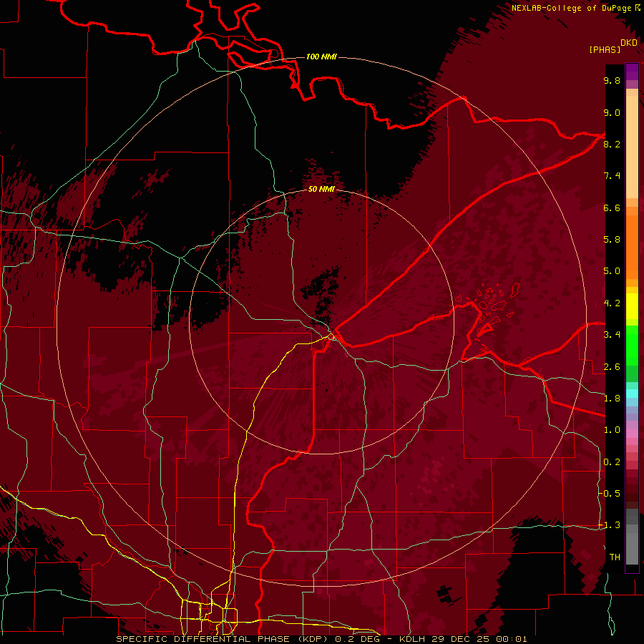Pick the bright green color bar segment

coord(632,346)
